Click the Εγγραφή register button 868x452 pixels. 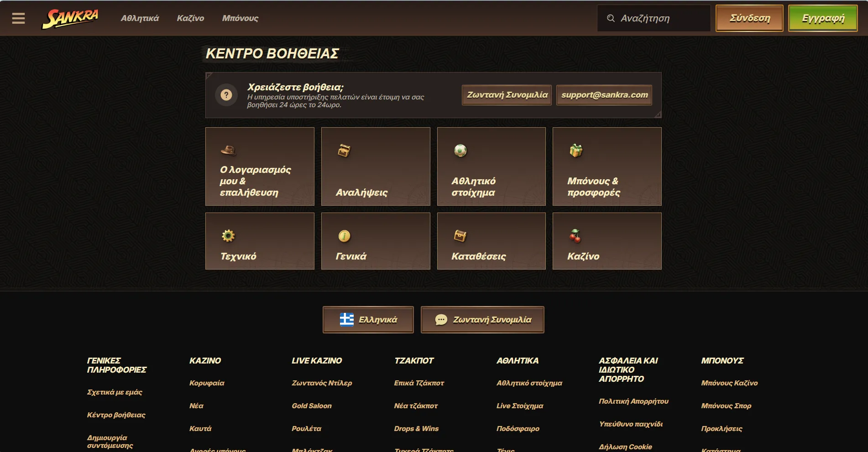823,18
